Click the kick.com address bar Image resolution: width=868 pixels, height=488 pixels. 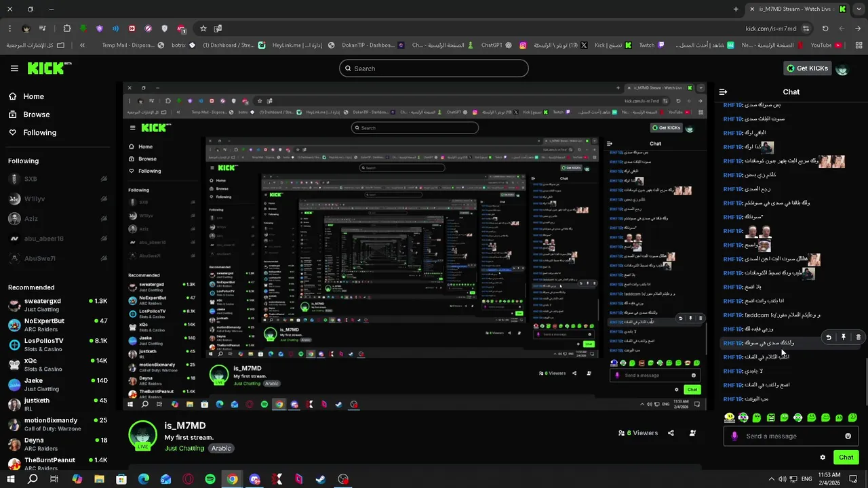[x=771, y=28]
